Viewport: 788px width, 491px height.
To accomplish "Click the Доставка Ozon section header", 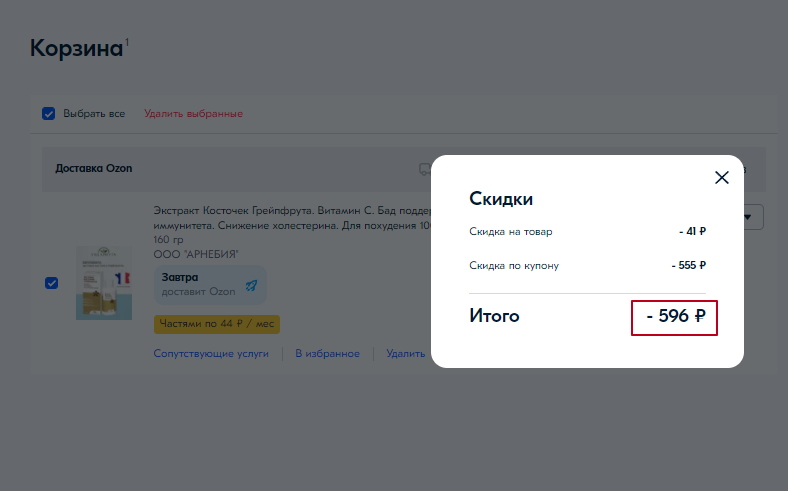I will [94, 168].
